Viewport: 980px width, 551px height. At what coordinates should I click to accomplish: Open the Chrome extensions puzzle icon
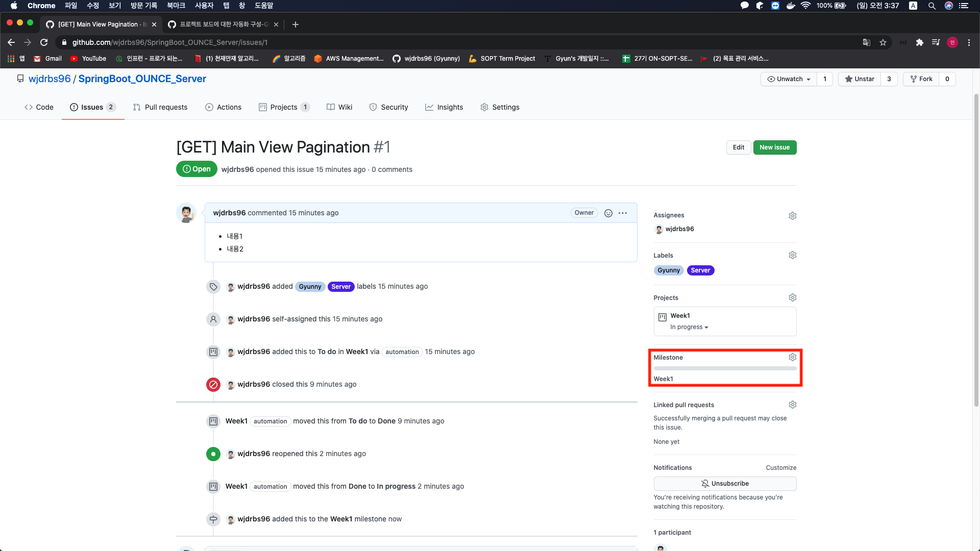coord(919,42)
